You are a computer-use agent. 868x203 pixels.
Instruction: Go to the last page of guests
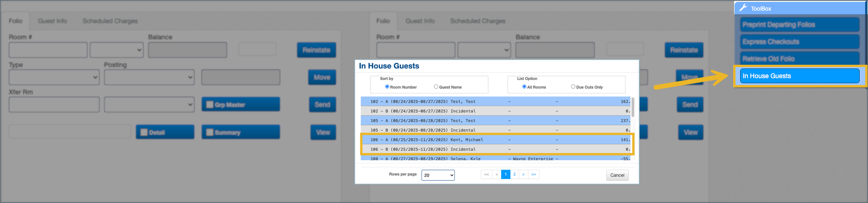pos(534,174)
